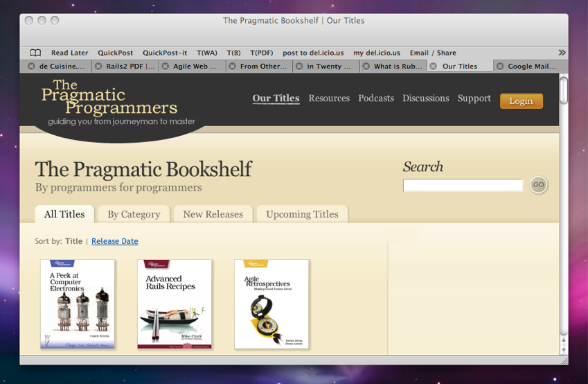Click the Read Later bookmarklet
The width and height of the screenshot is (588, 384).
tap(69, 53)
